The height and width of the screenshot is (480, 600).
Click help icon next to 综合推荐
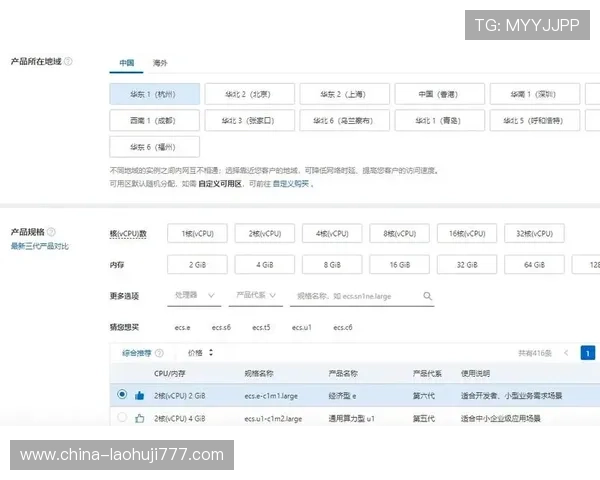160,353
